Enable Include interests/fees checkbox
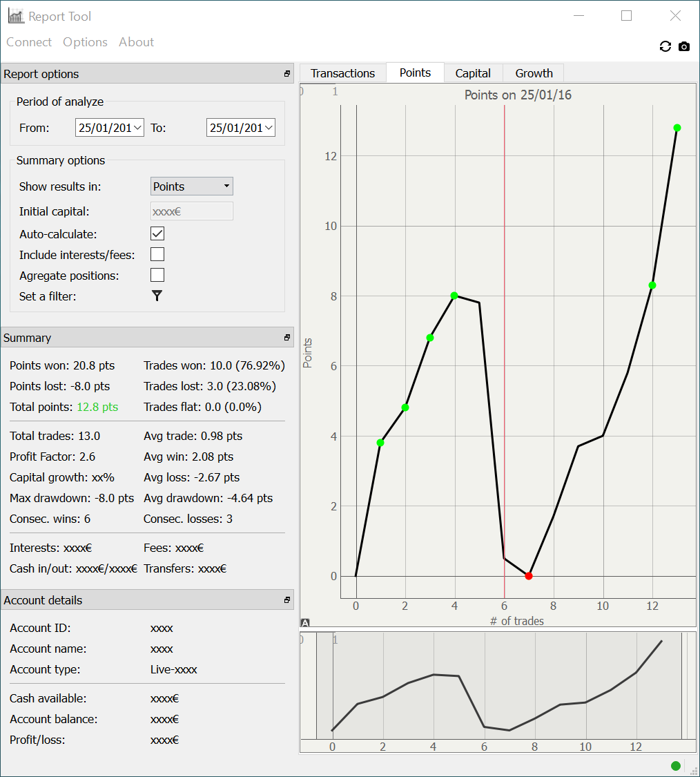700x777 pixels. tap(157, 254)
